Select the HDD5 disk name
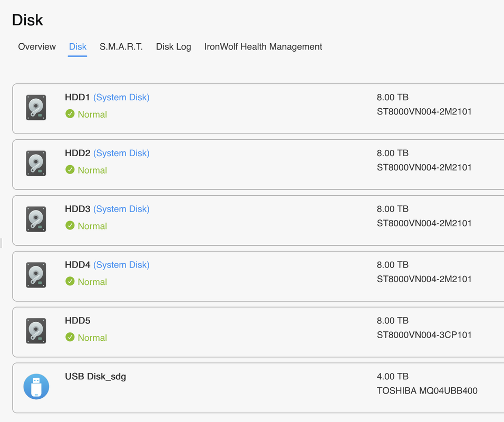This screenshot has height=422, width=504. pyautogui.click(x=77, y=320)
